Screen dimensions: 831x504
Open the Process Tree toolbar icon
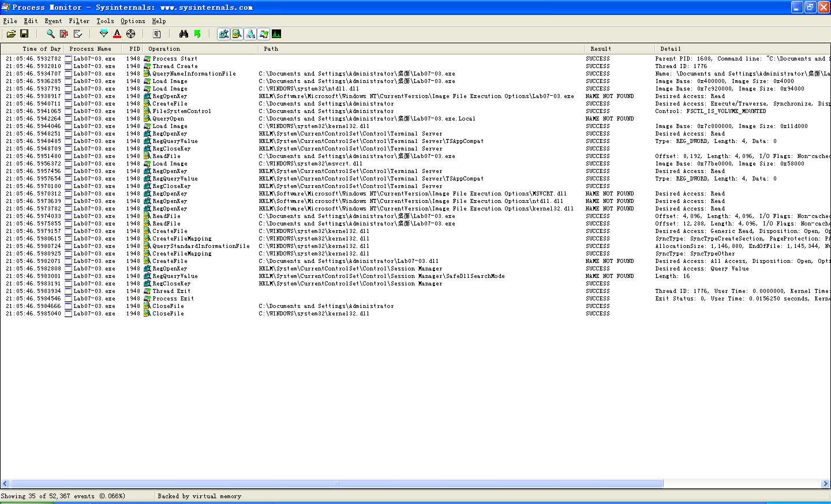156,34
